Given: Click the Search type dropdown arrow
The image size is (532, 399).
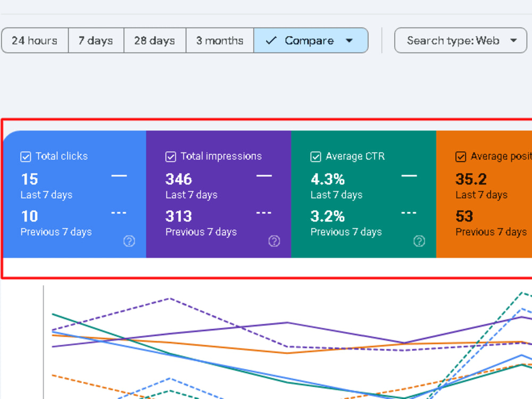Looking at the screenshot, I should point(514,41).
